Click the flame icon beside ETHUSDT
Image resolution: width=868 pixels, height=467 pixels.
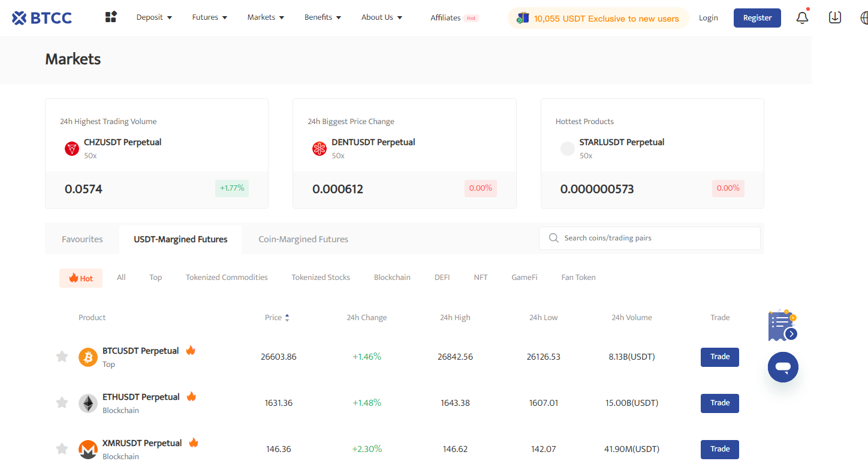point(192,396)
